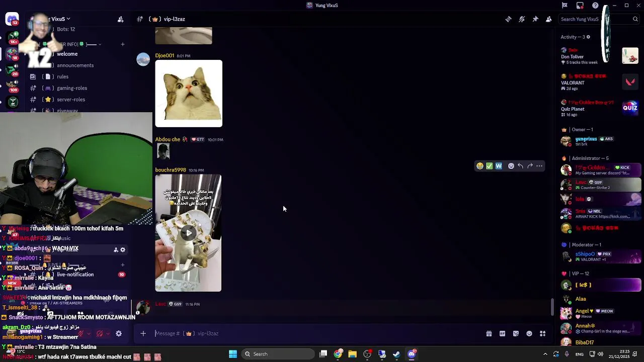This screenshot has width=644, height=362.
Task: Open the announcements channel
Action: click(75, 65)
